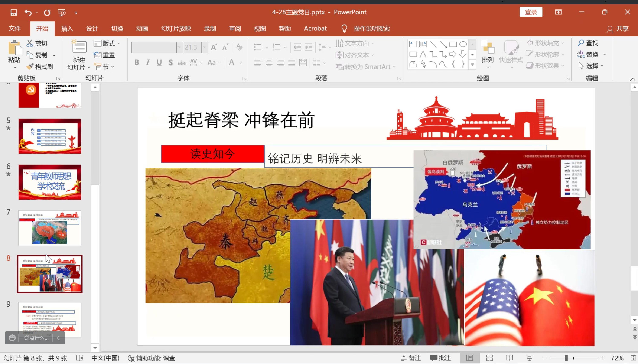
Task: Switch to the Acrobat tab
Action: [x=315, y=28]
